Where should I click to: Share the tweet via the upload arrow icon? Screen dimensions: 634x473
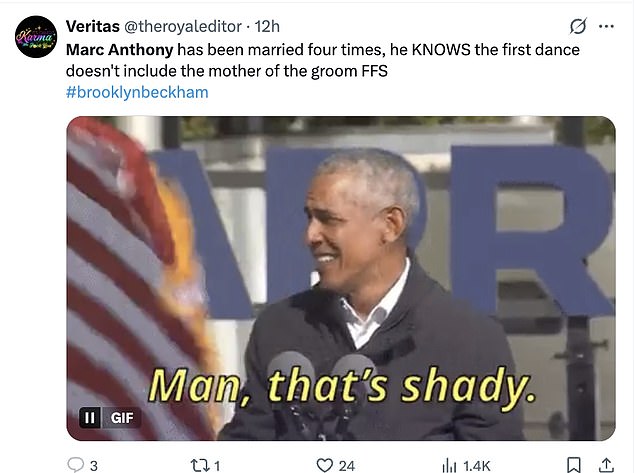[x=608, y=464]
